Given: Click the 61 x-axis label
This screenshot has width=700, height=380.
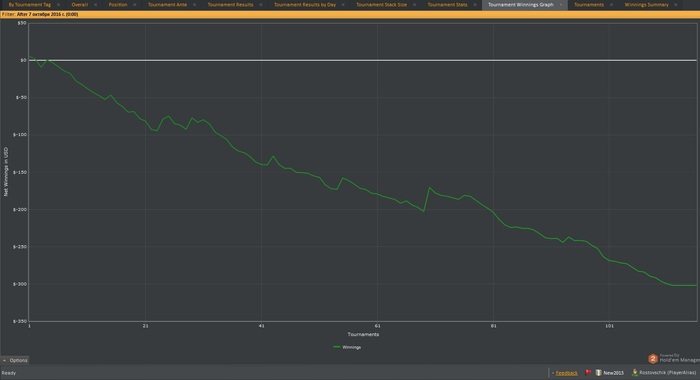Looking at the screenshot, I should 378,326.
